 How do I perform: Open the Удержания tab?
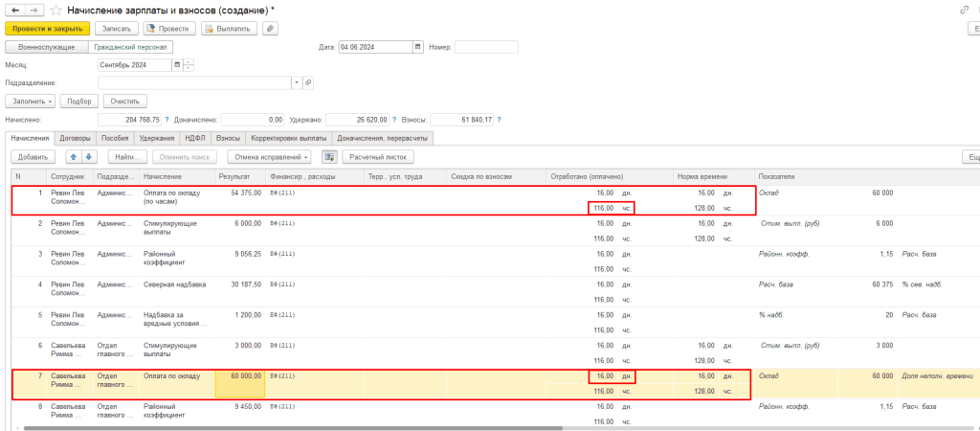point(156,138)
